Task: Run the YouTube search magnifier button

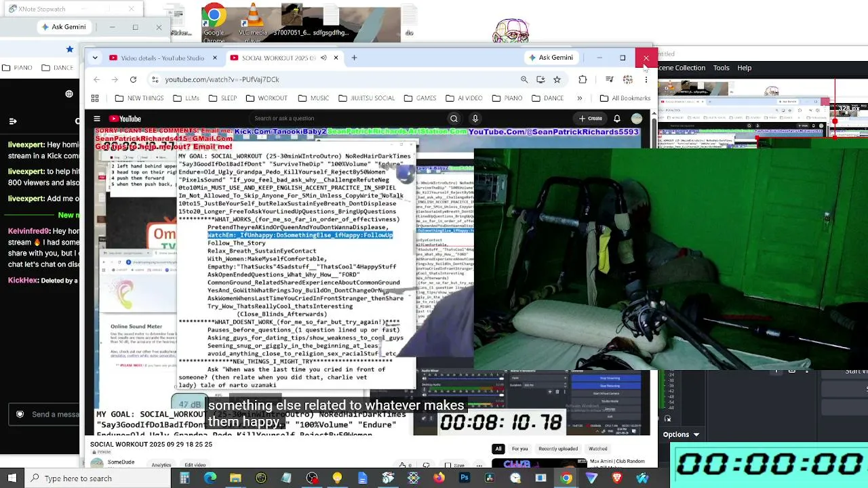Action: (x=454, y=119)
